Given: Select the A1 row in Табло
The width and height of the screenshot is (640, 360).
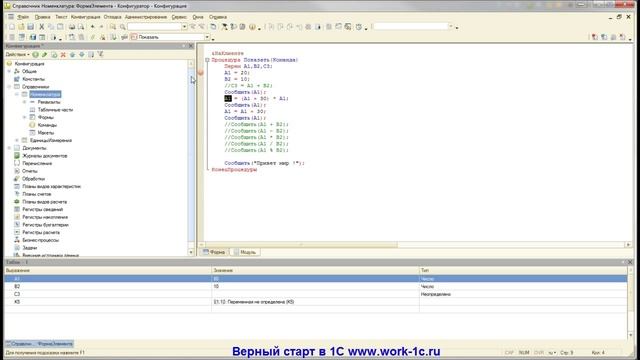Looking at the screenshot, I should coord(316,279).
